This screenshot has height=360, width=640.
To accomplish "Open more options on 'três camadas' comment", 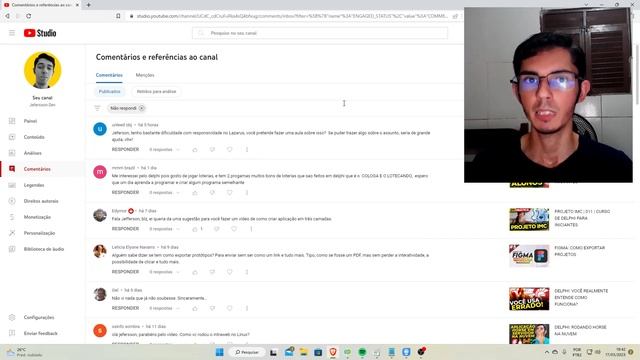I will coord(251,229).
